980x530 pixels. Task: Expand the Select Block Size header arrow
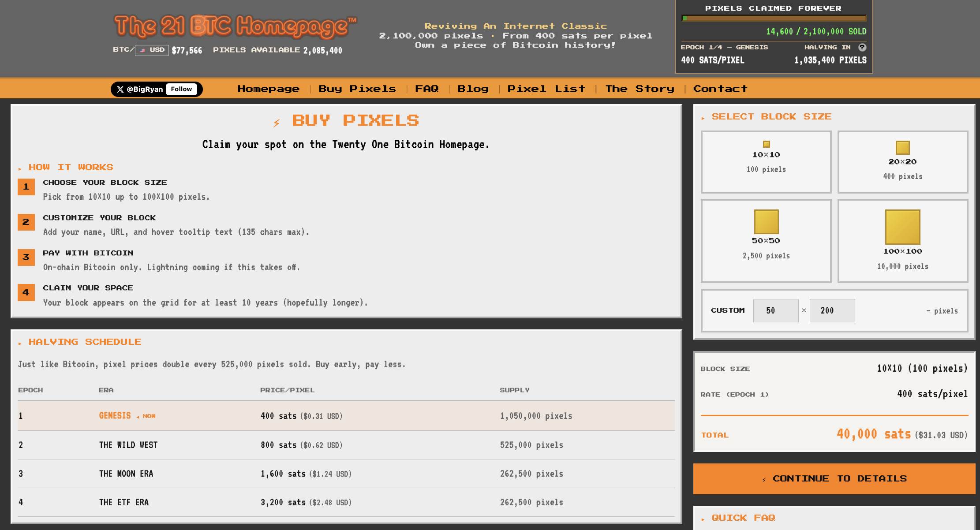pyautogui.click(x=703, y=118)
